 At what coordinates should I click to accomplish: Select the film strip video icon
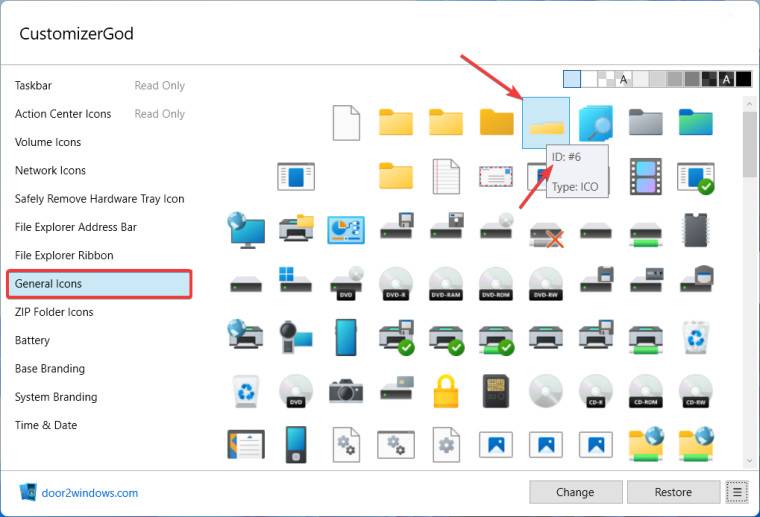[646, 176]
